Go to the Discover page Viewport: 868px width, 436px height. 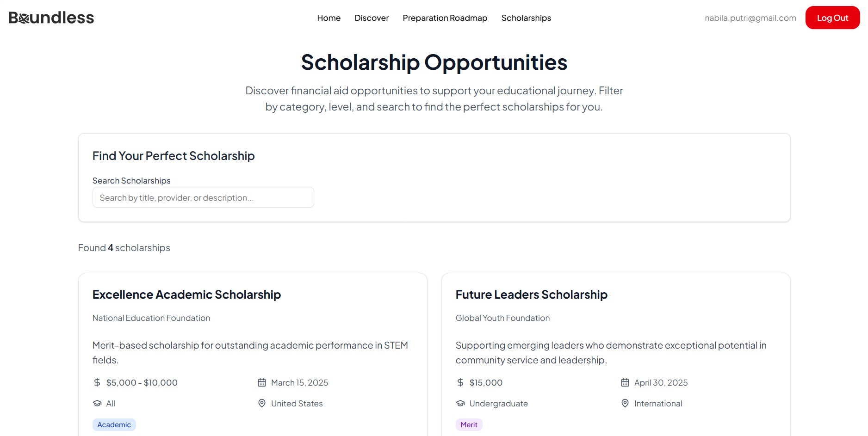point(372,18)
